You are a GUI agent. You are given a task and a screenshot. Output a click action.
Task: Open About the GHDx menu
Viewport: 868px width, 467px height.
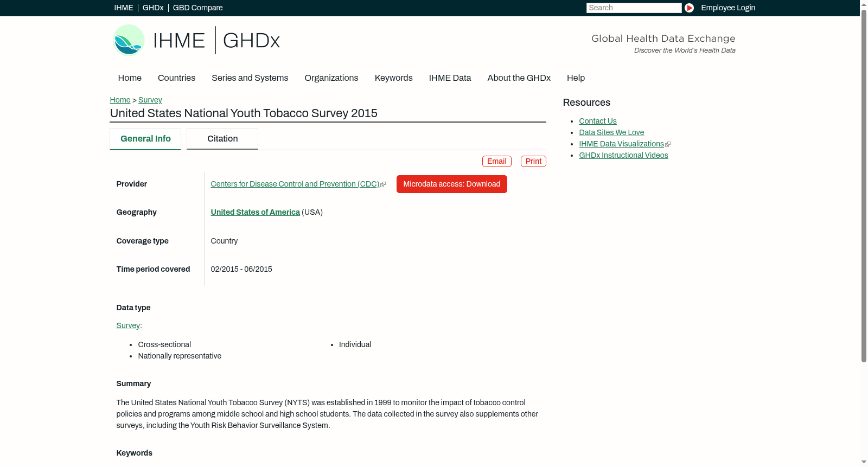[x=519, y=78]
